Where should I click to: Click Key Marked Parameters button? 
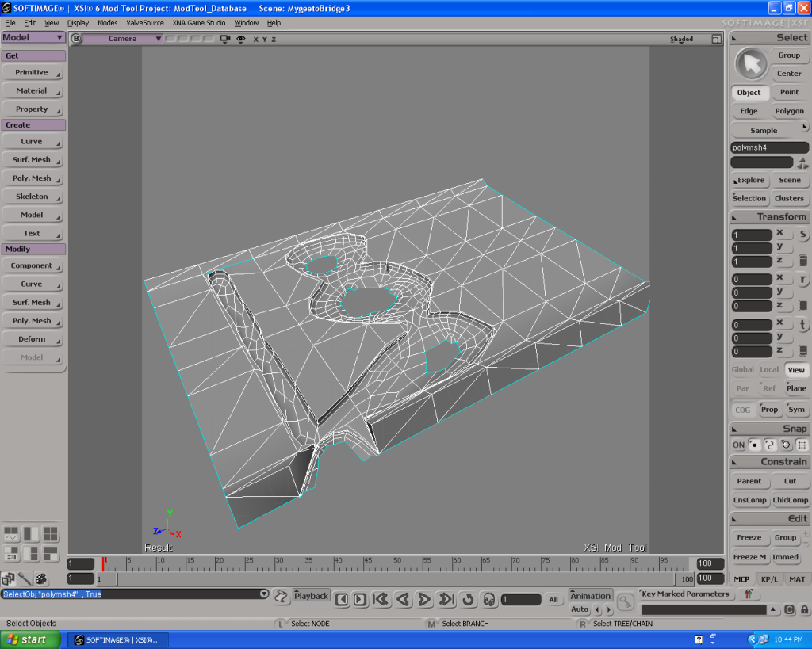point(684,594)
